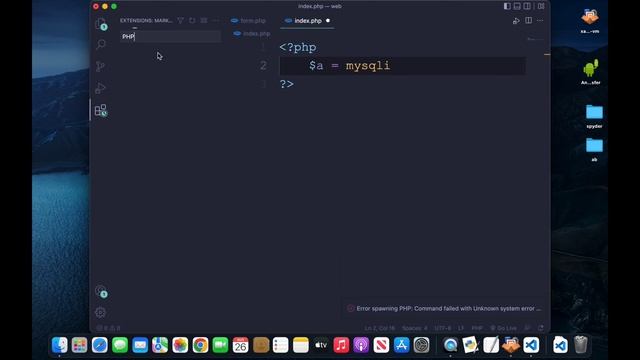Open editor more actions ellipsis

tap(540, 20)
